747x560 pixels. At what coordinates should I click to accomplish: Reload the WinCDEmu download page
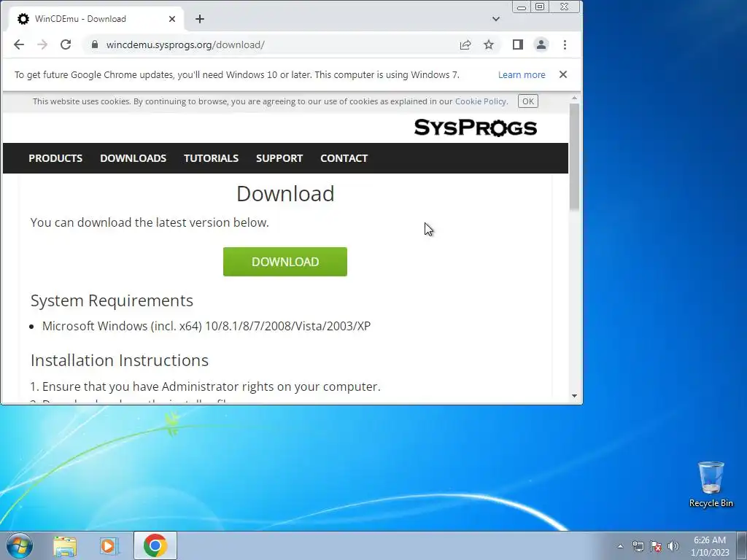click(x=66, y=44)
